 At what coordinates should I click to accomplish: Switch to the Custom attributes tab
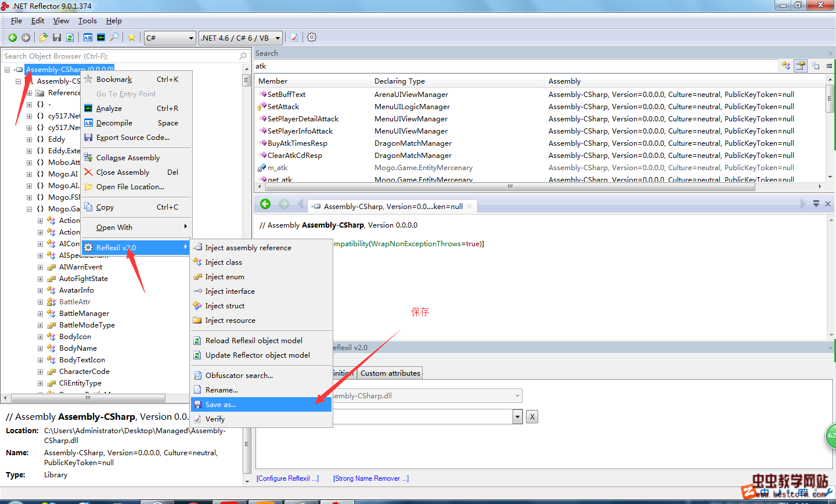390,373
